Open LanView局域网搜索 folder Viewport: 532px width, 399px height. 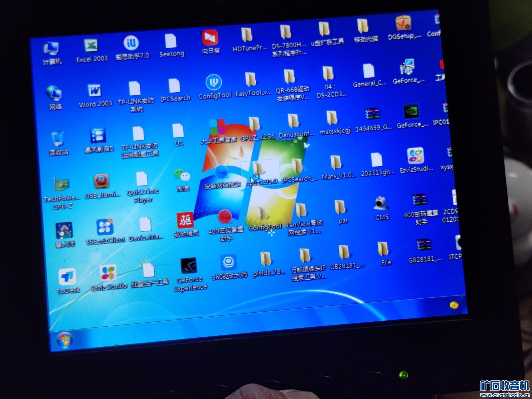pyautogui.click(x=301, y=211)
